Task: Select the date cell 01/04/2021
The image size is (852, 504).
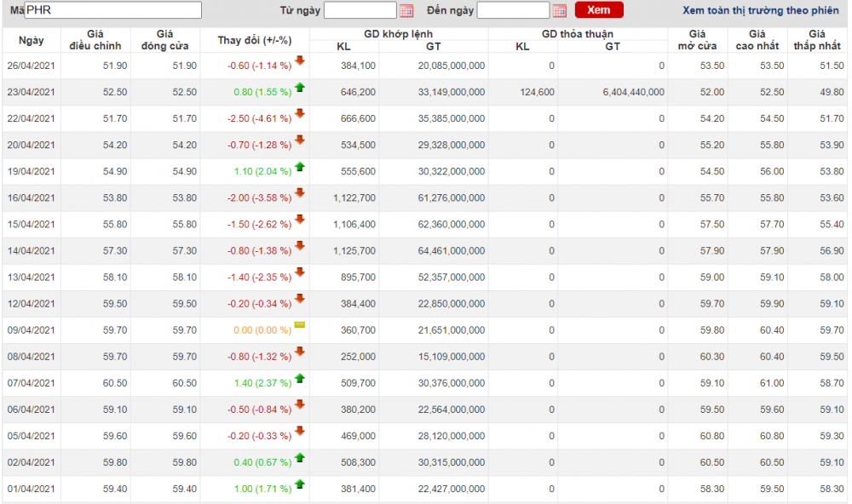Action: click(x=31, y=489)
